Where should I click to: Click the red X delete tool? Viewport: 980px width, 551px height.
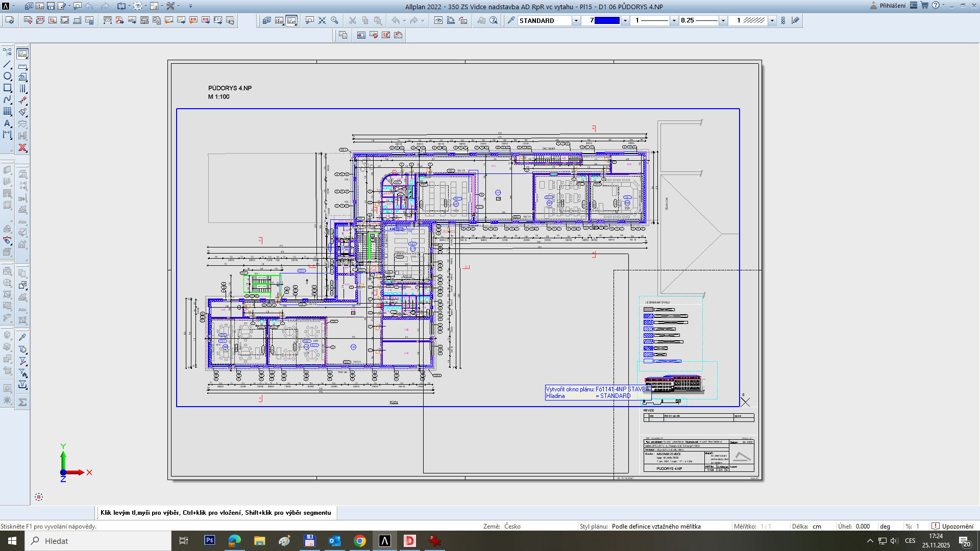(x=22, y=148)
